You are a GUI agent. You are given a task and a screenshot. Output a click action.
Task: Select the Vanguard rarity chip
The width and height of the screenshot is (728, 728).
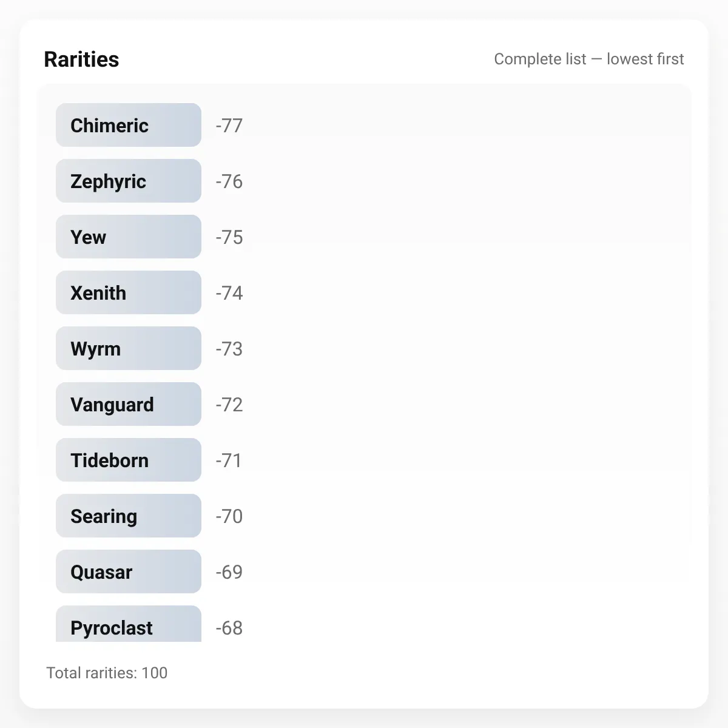pyautogui.click(x=129, y=404)
